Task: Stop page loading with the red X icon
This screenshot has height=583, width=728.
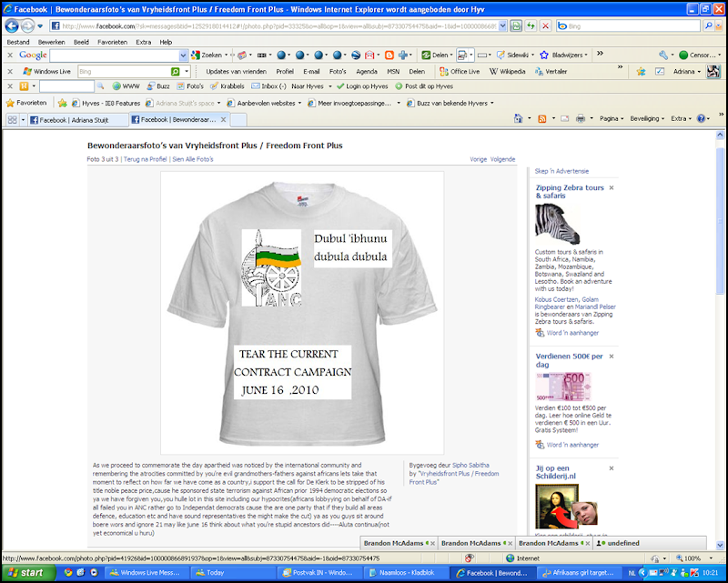Action: (x=545, y=26)
